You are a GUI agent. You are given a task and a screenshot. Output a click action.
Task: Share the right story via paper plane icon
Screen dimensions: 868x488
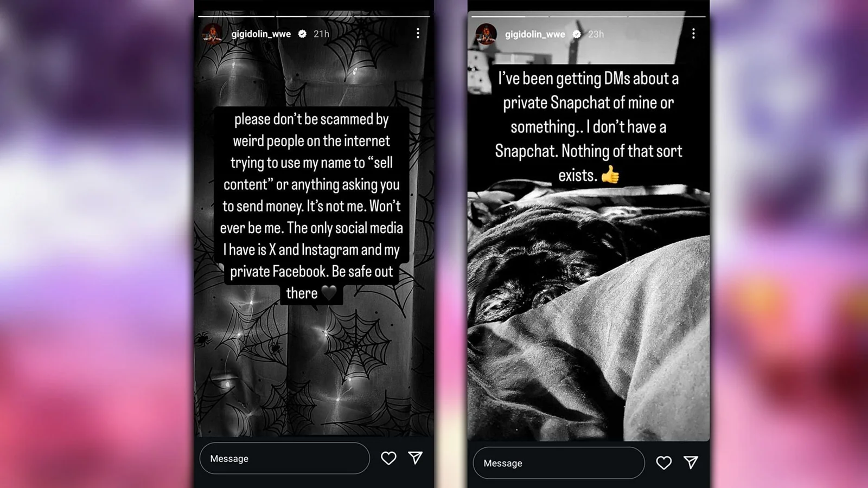(x=691, y=462)
